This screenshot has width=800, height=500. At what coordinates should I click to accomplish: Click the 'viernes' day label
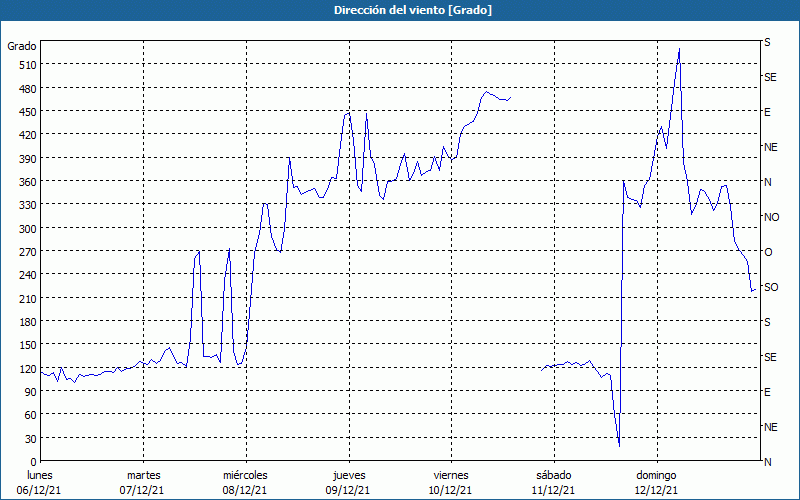(x=451, y=475)
